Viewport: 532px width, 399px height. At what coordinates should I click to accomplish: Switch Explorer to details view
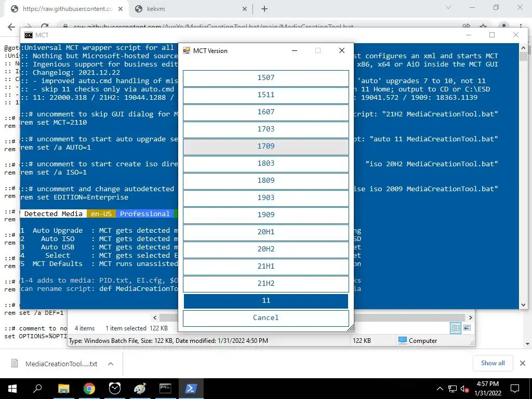456,328
